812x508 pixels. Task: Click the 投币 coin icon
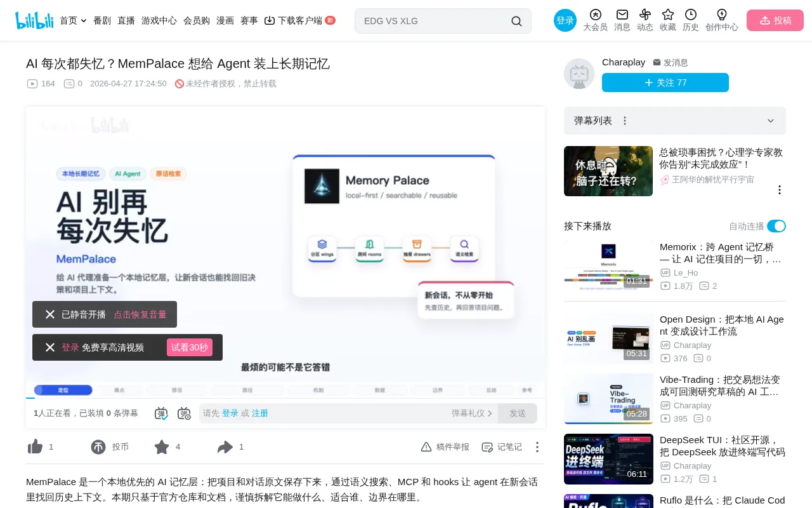pos(98,447)
